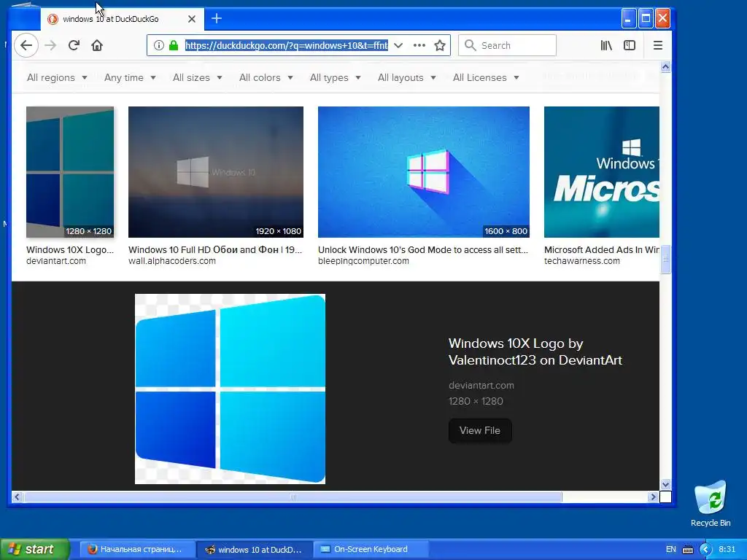
Task: Select the 1920 × 1080 wallpaper thumbnail
Action: coord(216,172)
